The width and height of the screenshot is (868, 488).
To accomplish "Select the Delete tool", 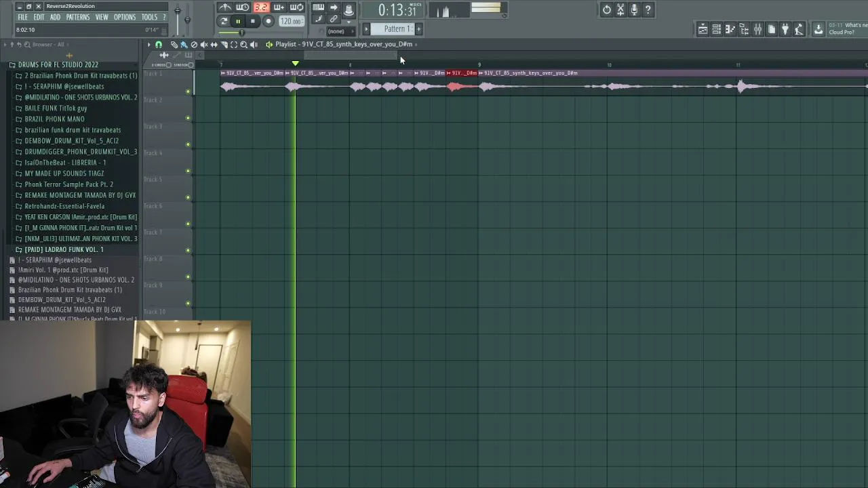I will coord(194,45).
